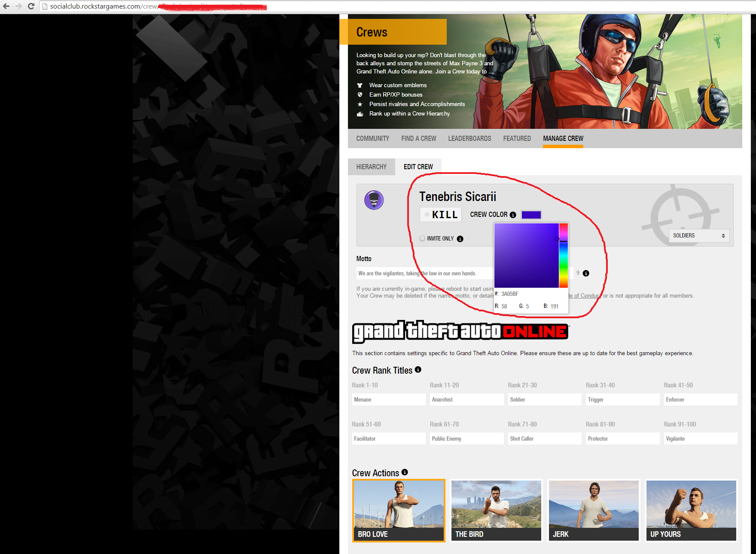Viewport: 756px width, 554px height.
Task: Go back with the browser back arrow
Action: (x=6, y=6)
